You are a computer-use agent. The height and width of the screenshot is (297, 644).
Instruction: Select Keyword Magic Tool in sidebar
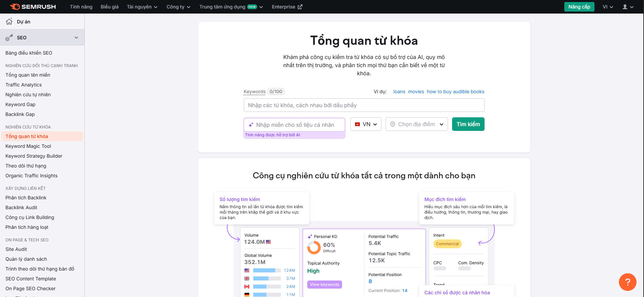(28, 146)
